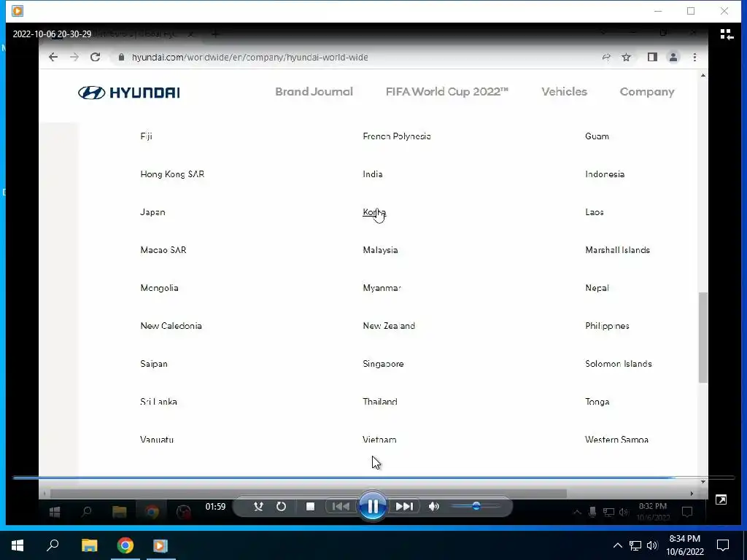Skip to next track in media player
This screenshot has width=747, height=560.
[x=404, y=506]
